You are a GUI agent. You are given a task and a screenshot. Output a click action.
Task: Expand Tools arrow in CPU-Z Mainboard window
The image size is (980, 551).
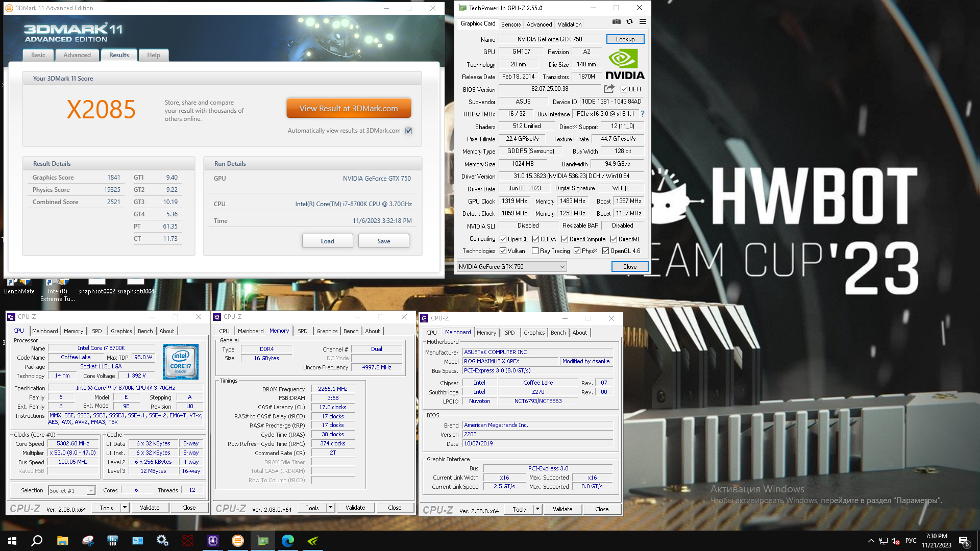[x=537, y=509]
